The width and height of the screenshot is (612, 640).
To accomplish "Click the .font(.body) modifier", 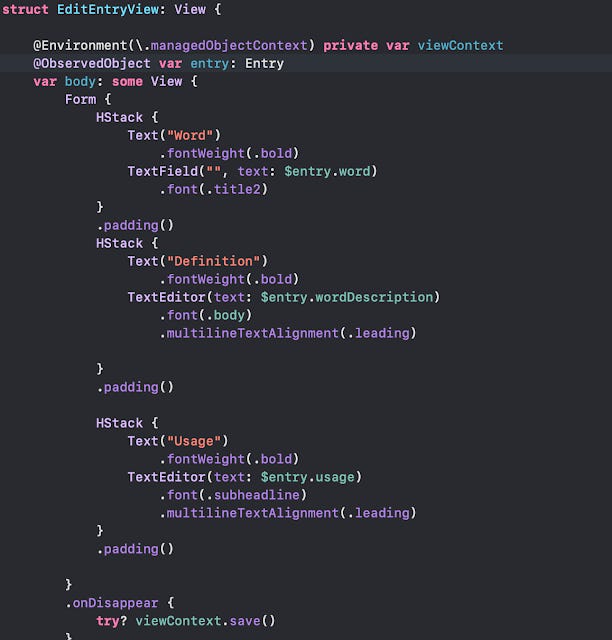I will (205, 315).
